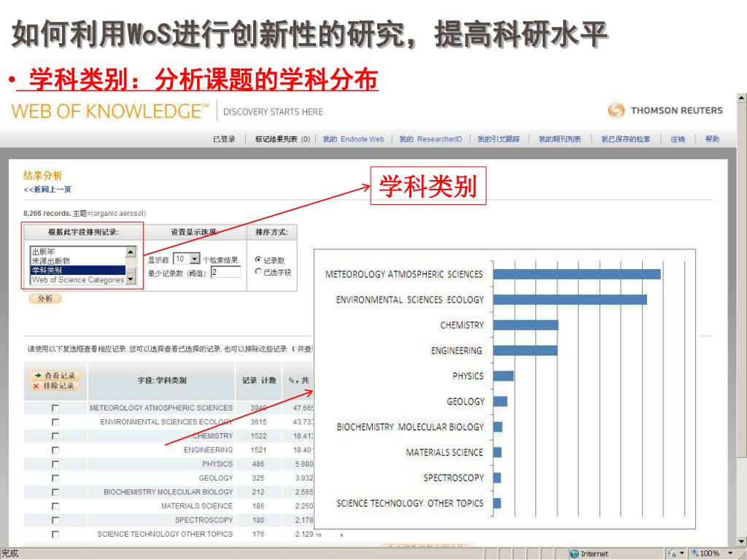The width and height of the screenshot is (747, 560).
Task: Open the 100% zoom level dropdown
Action: 731,553
